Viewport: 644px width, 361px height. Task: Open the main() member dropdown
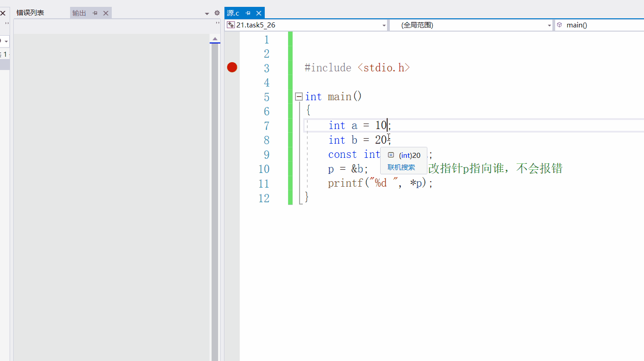599,25
